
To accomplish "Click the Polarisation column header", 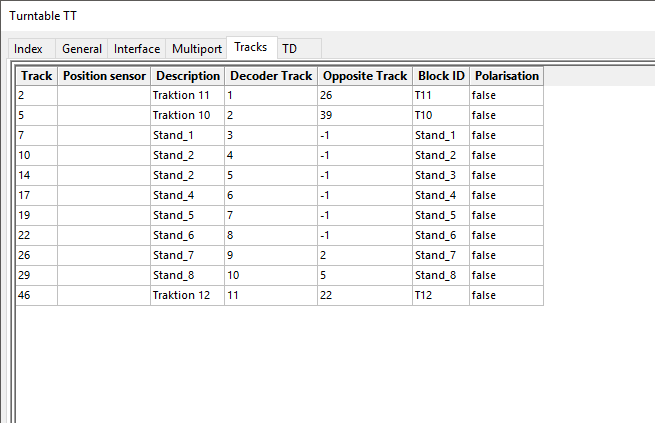I will pyautogui.click(x=507, y=76).
